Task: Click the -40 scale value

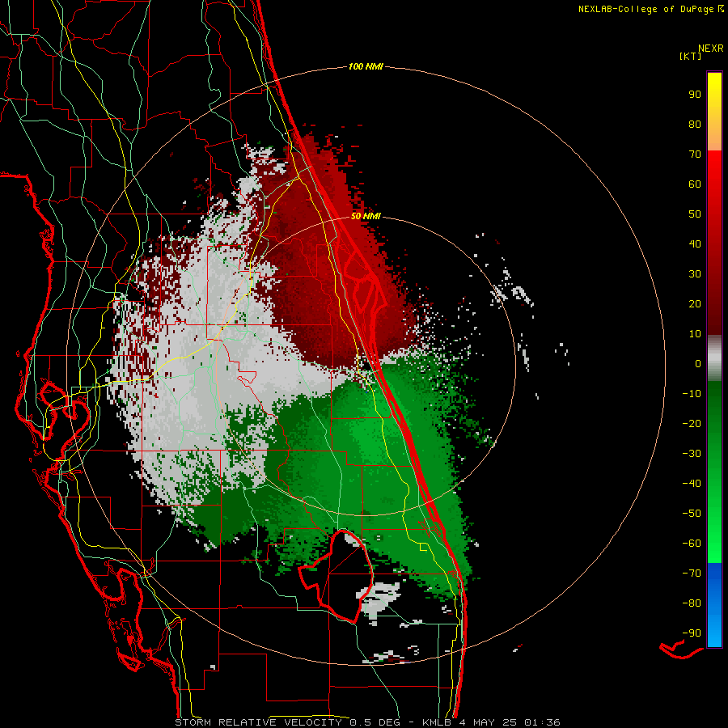Action: tap(692, 484)
